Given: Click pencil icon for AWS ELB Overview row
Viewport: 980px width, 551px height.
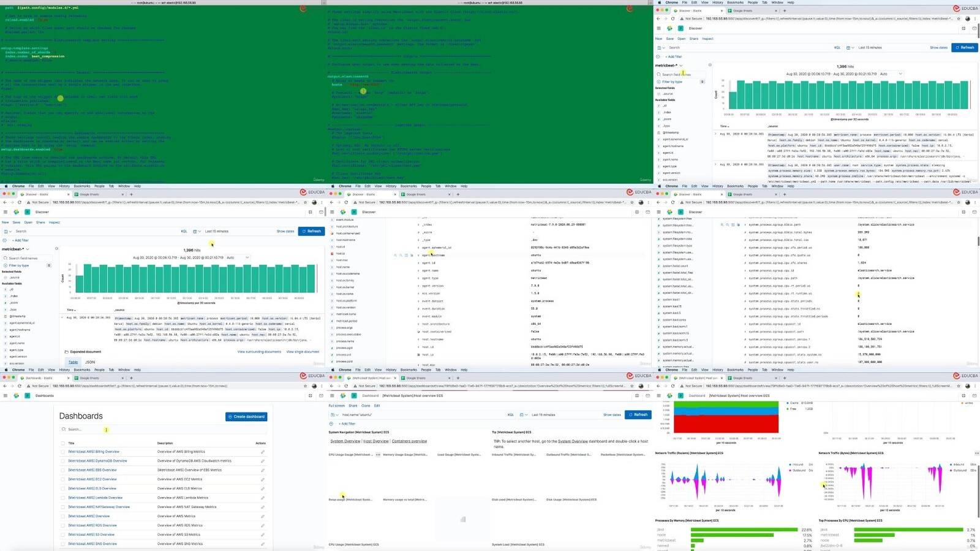Looking at the screenshot, I should (263, 488).
